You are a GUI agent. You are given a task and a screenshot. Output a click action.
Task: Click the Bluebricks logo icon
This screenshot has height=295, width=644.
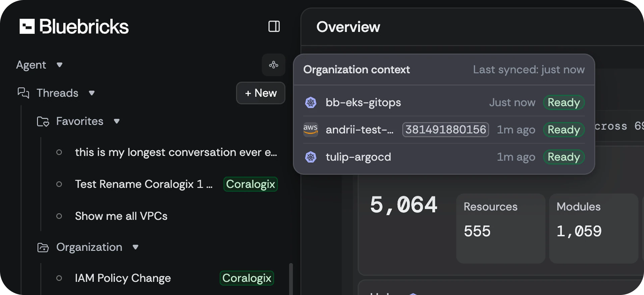point(27,27)
